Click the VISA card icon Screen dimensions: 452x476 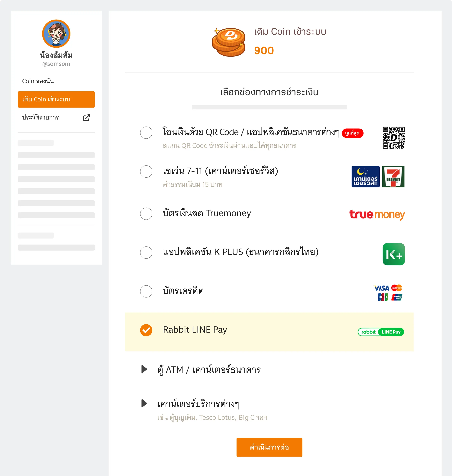(x=381, y=288)
